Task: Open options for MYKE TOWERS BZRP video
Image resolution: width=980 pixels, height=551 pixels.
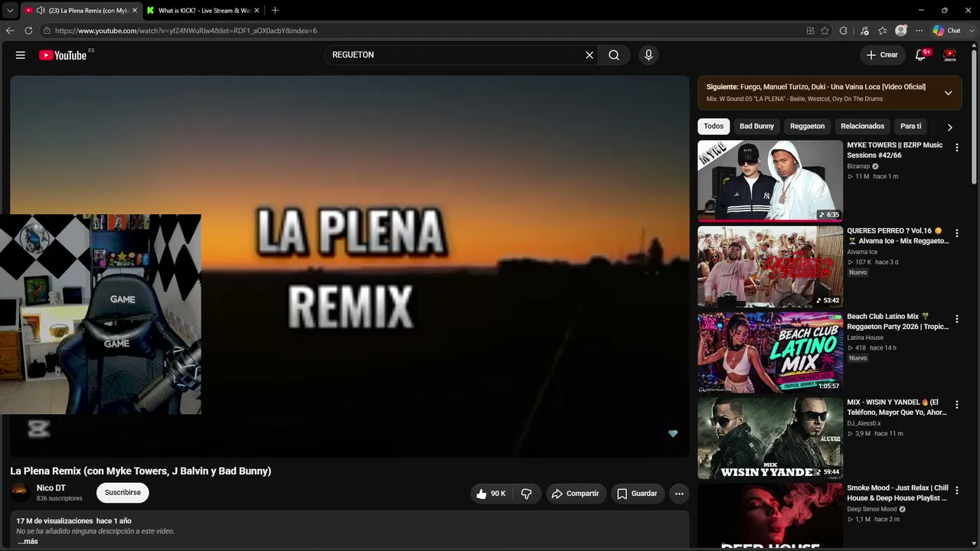Action: pyautogui.click(x=956, y=148)
